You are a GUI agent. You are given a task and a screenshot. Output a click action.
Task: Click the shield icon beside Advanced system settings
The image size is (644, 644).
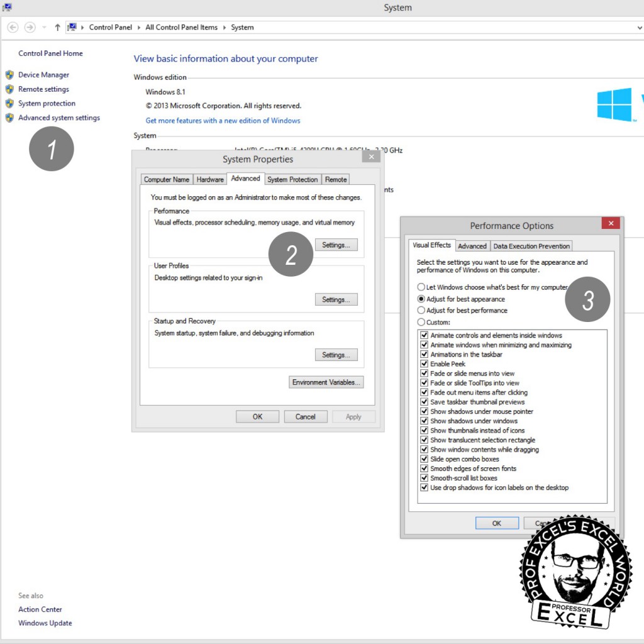(9, 118)
